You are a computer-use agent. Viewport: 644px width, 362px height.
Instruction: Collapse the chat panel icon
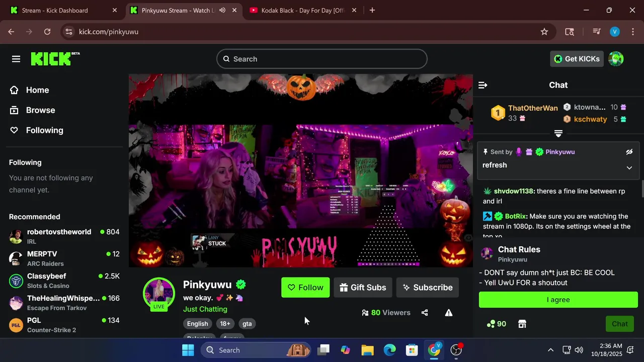[483, 85]
